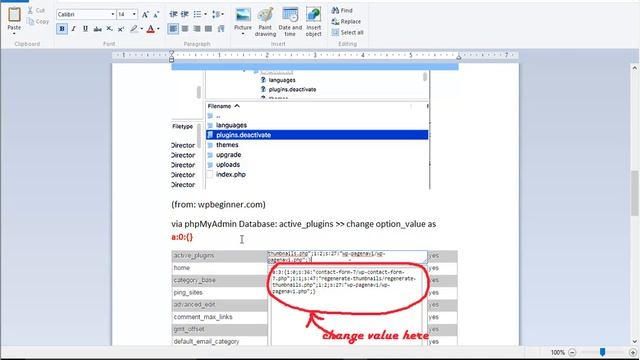This screenshot has height=360, width=640.
Task: Insert date and time
Action: click(x=290, y=22)
